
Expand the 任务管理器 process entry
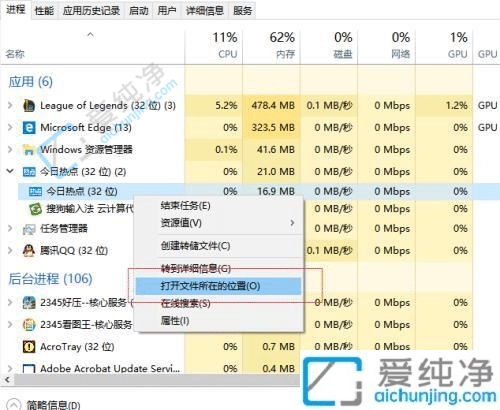pyautogui.click(x=10, y=229)
